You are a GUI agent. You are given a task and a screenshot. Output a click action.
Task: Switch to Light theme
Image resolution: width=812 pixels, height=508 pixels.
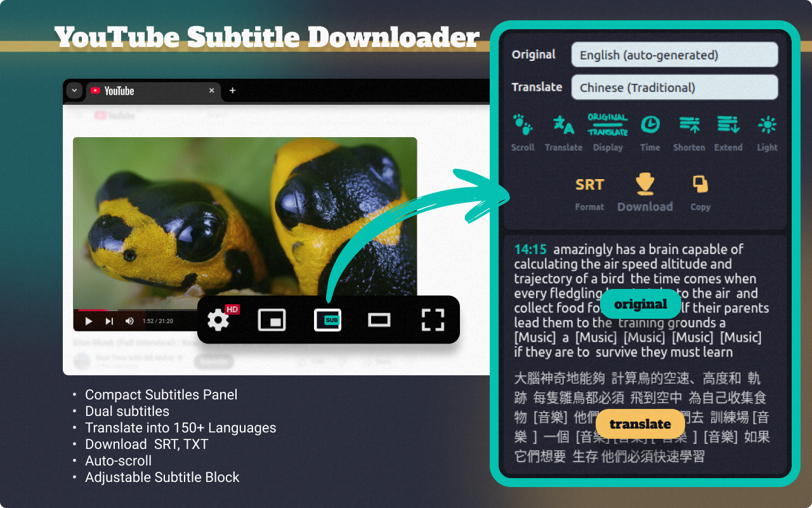[x=766, y=126]
